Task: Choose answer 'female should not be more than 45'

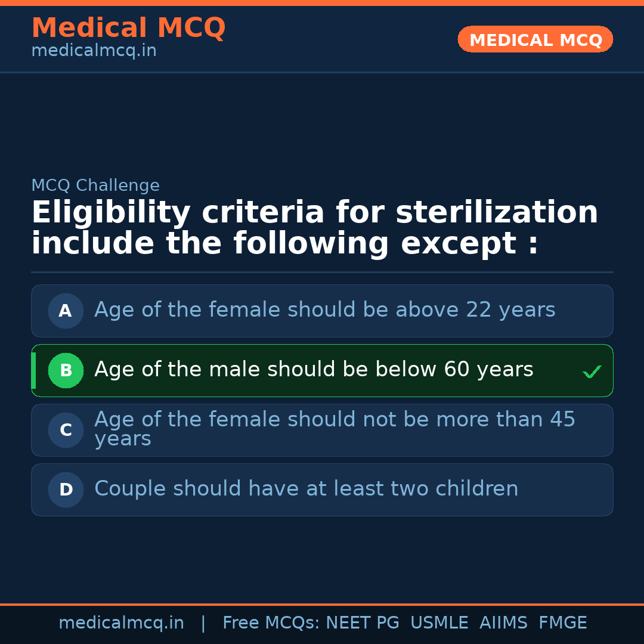Action: 334,429
